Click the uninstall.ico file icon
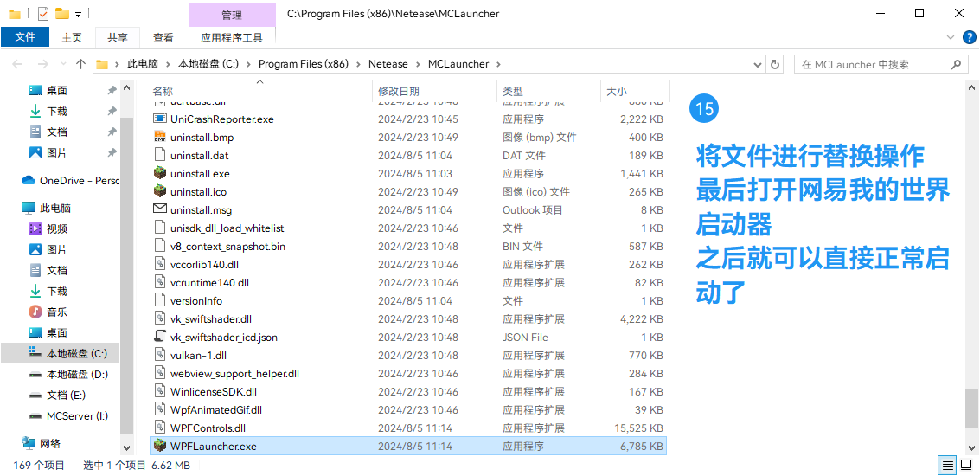This screenshot has width=980, height=476. pos(159,191)
